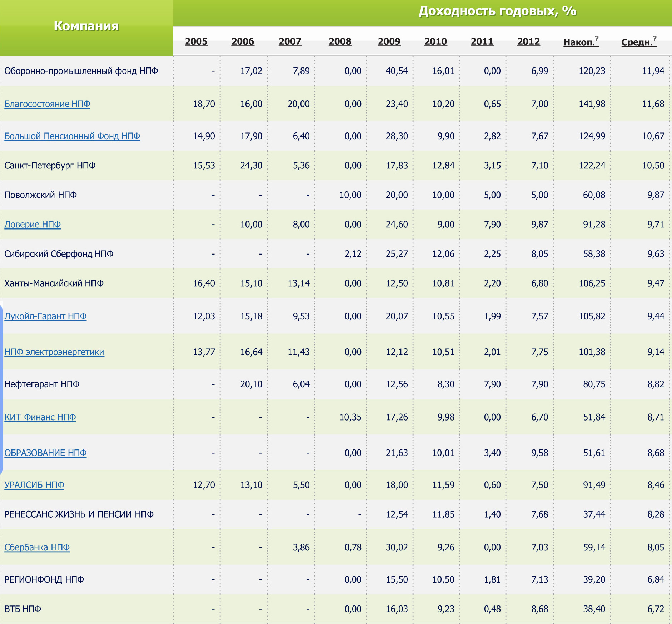Click the 37,44 value in РЕНЕССАНС row
The width and height of the screenshot is (672, 624).
(594, 514)
